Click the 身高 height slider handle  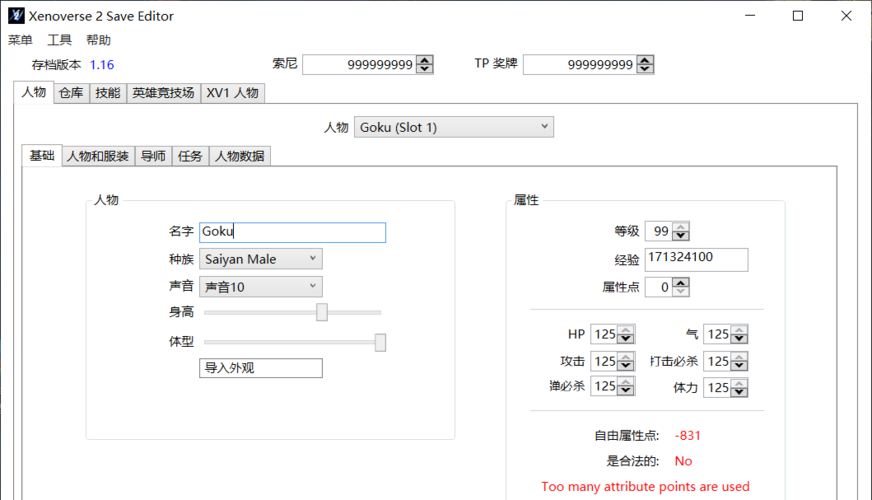tap(322, 312)
